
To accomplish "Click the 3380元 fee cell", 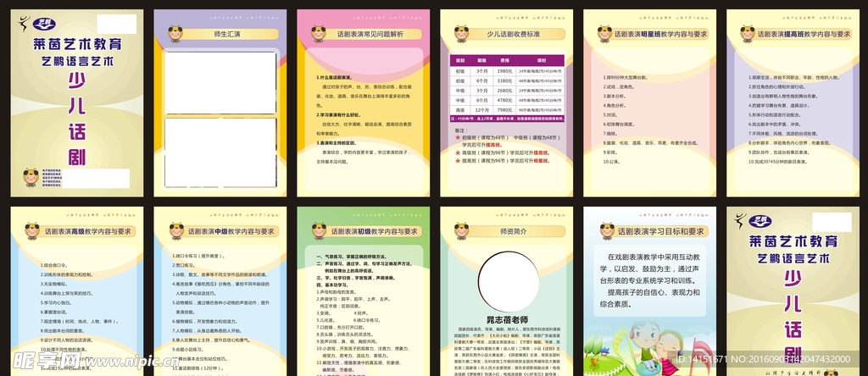I will [504, 80].
